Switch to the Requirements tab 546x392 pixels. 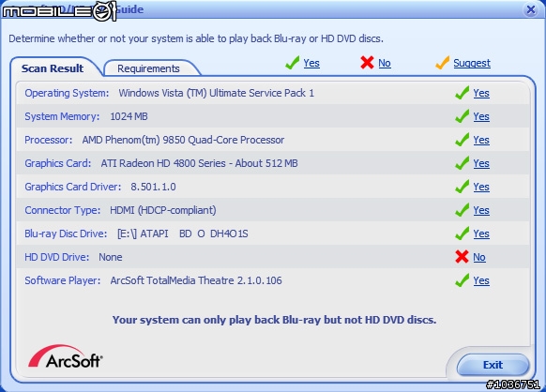(149, 68)
